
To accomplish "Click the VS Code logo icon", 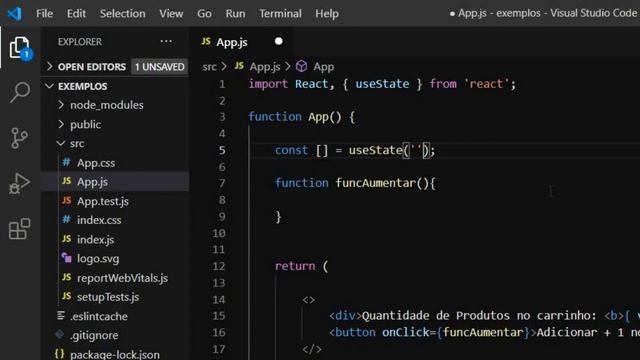I will [x=15, y=13].
